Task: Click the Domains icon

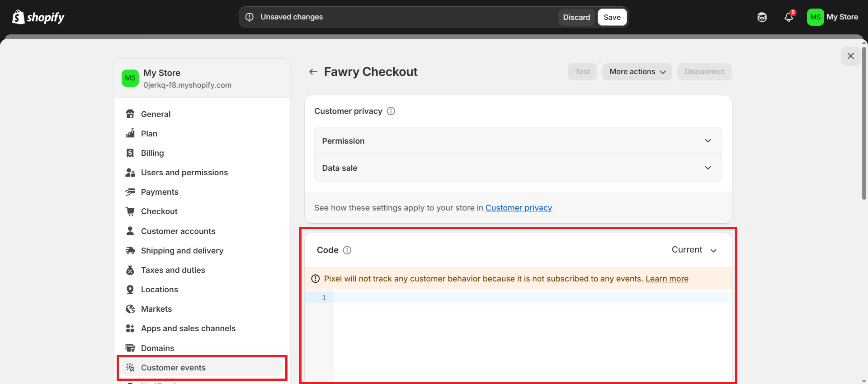Action: coord(130,348)
